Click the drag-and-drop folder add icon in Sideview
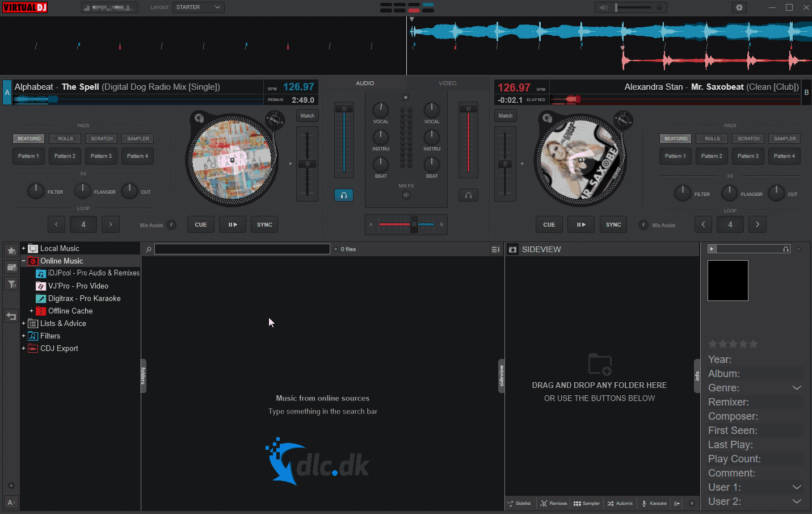Viewport: 812px width, 514px height. click(600, 364)
